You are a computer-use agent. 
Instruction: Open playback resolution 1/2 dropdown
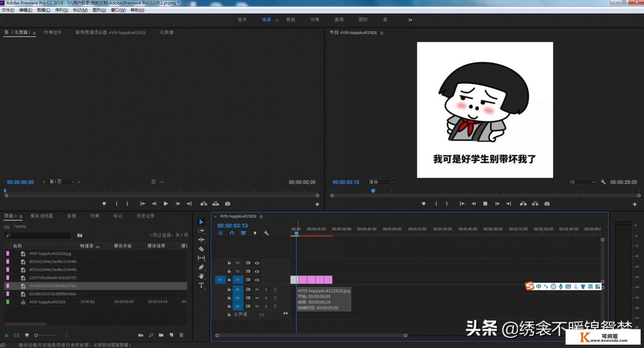click(x=582, y=182)
